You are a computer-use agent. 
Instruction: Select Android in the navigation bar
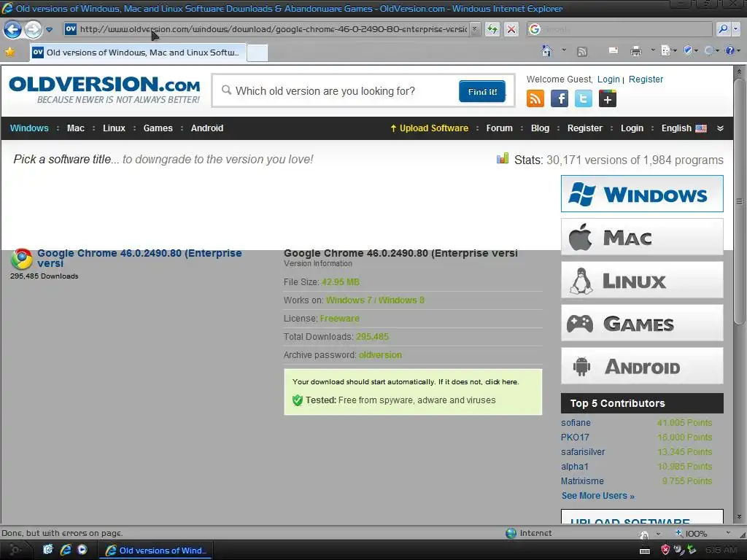click(206, 128)
